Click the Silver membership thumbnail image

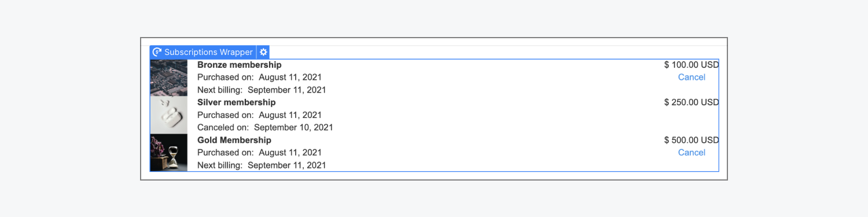(x=169, y=115)
